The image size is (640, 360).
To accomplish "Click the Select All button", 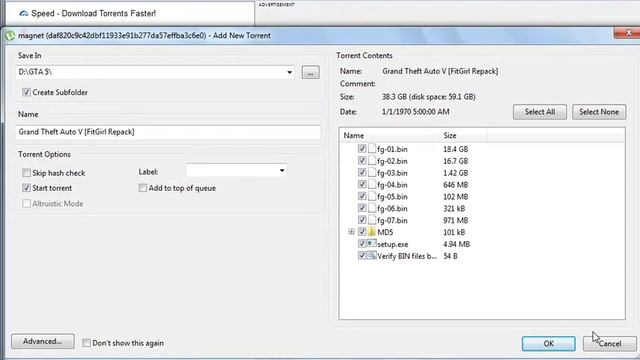I will click(x=540, y=112).
